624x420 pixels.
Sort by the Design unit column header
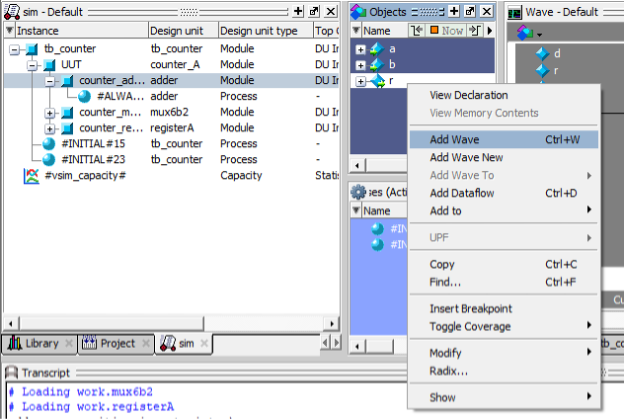click(x=180, y=31)
